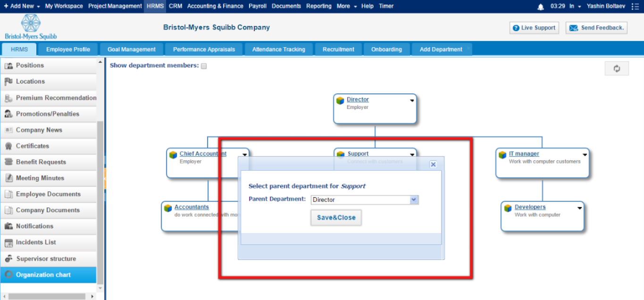This screenshot has height=300, width=644.
Task: Open the In status dropdown
Action: 575,6
